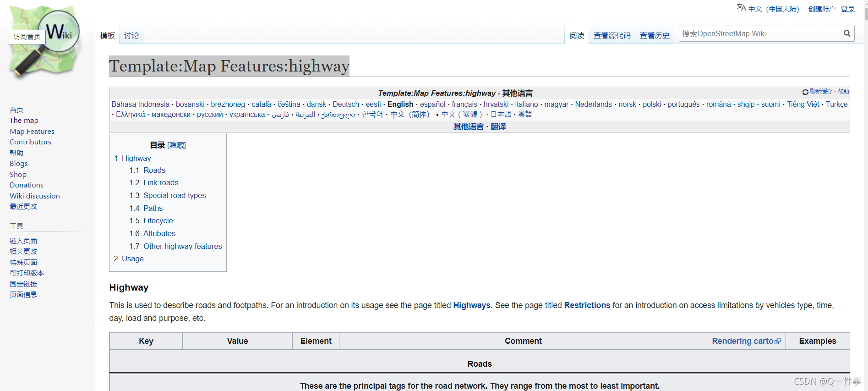Click the 其他语言 link below languages

pyautogui.click(x=469, y=127)
